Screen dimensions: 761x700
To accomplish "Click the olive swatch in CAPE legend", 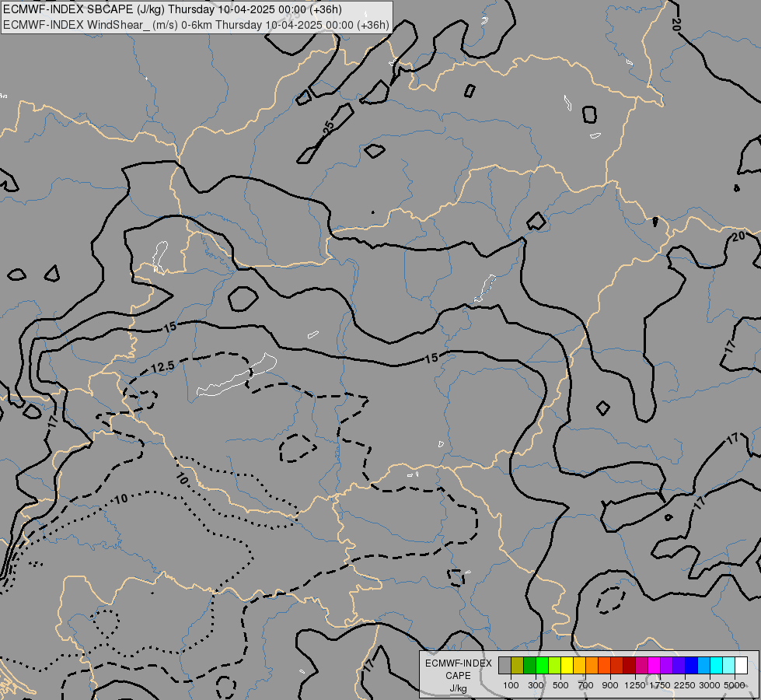I will point(518,665).
